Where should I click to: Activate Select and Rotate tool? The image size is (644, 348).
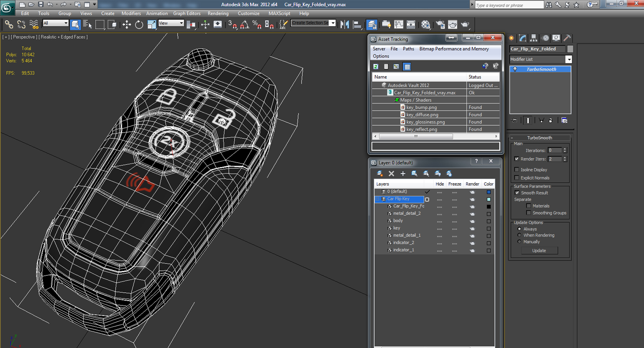click(x=139, y=24)
